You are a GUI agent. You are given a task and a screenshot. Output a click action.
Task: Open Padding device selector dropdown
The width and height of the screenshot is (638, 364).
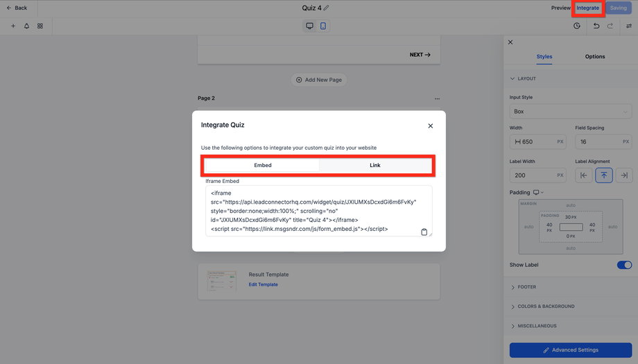(539, 192)
